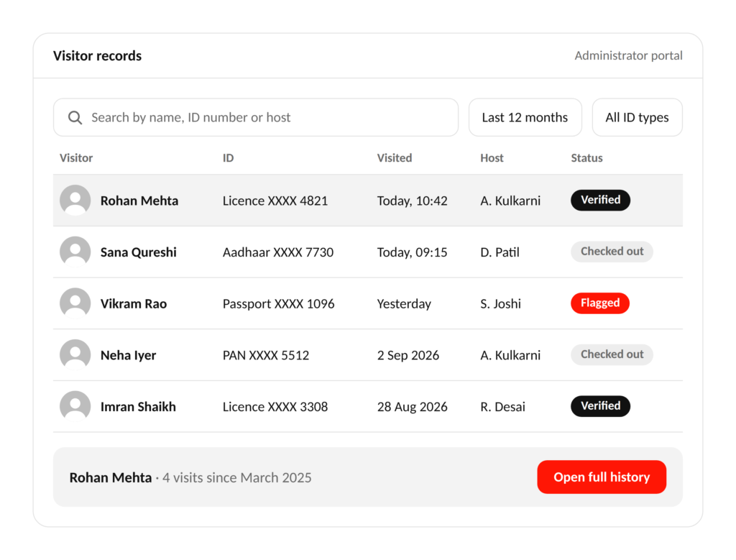Click Checked out badge for Neha Iyer
The height and width of the screenshot is (560, 736).
click(x=612, y=354)
